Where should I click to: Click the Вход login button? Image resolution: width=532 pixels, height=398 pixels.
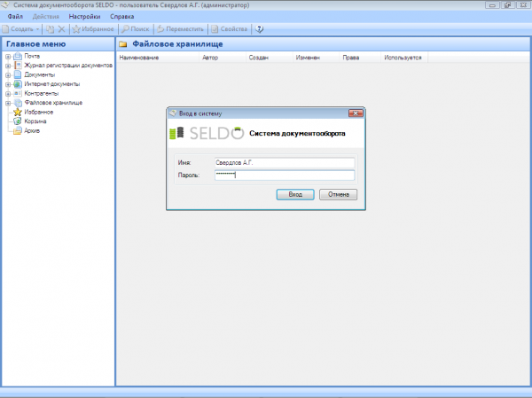click(x=295, y=195)
